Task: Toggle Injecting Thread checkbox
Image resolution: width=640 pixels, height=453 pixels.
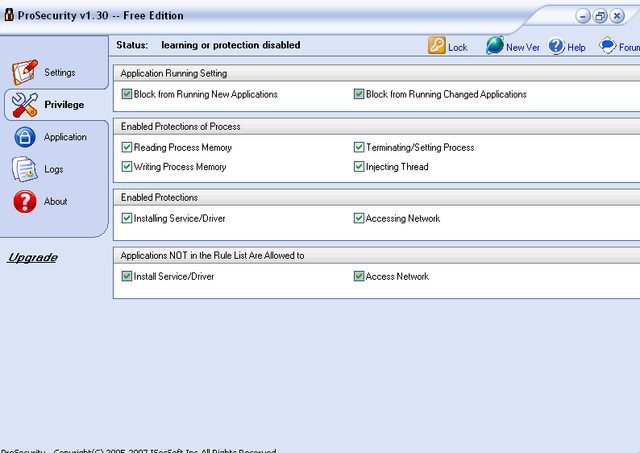Action: coord(359,167)
